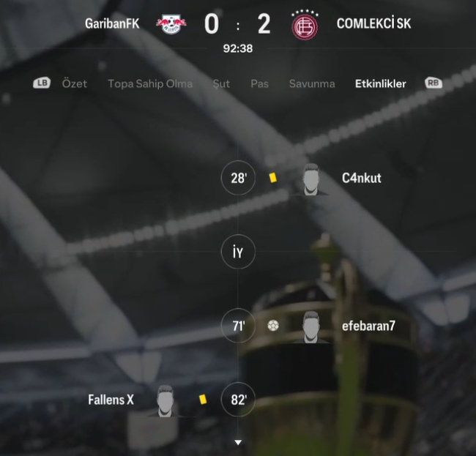Image resolution: width=476 pixels, height=456 pixels.
Task: Click the efebaran7 scorer name
Action: (x=368, y=326)
